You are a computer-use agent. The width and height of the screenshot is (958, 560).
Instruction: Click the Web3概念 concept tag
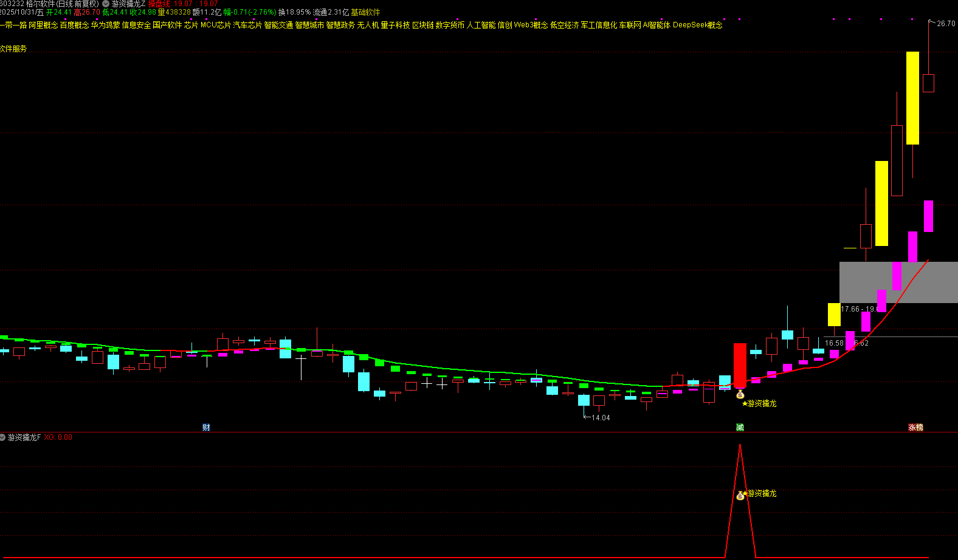coord(531,25)
